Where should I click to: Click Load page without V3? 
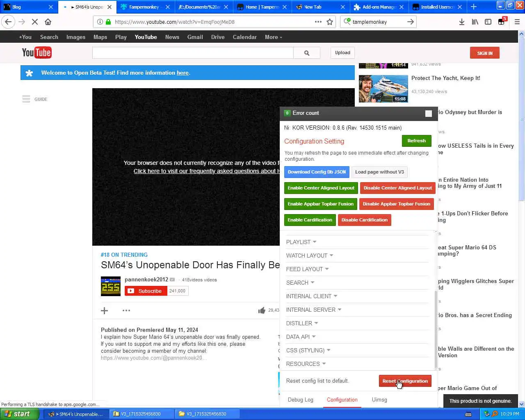click(379, 172)
